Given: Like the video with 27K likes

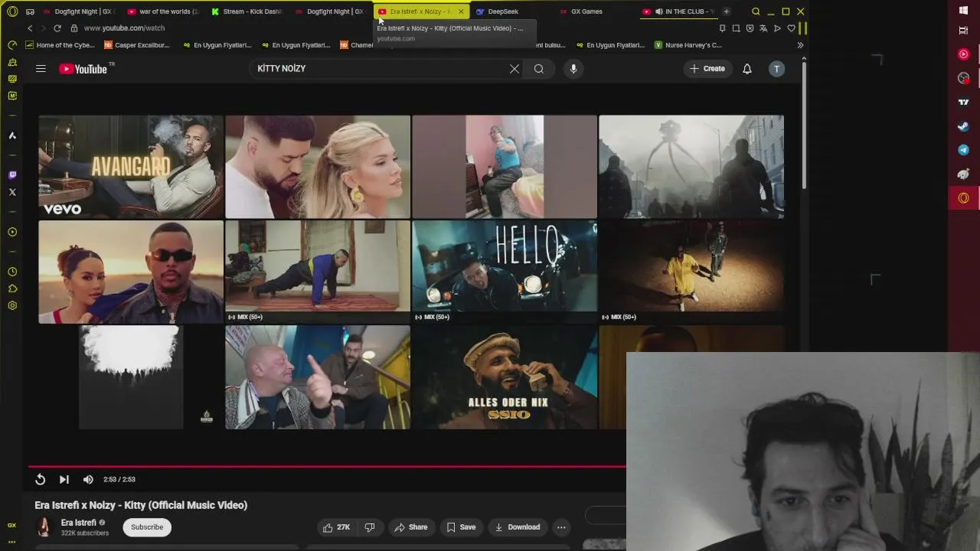Looking at the screenshot, I should point(336,527).
